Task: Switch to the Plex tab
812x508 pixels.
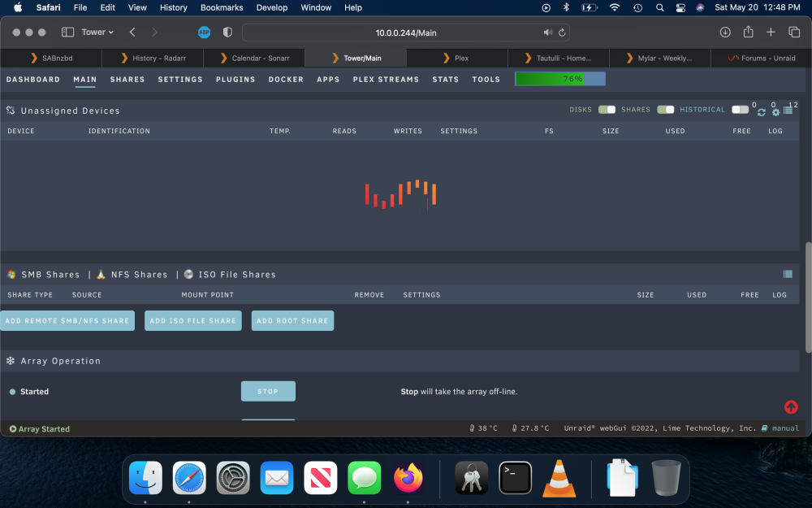Action: coord(456,58)
